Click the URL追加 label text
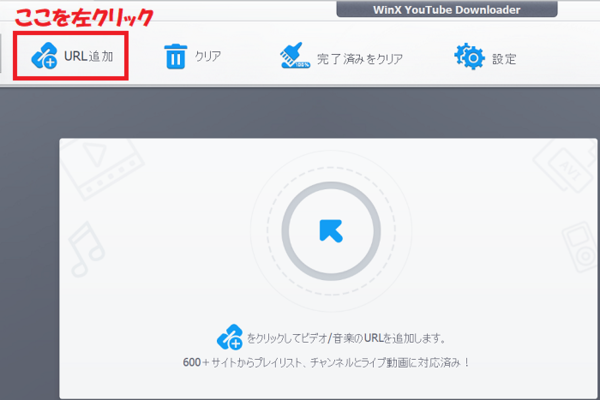This screenshot has width=600, height=400. 88,56
